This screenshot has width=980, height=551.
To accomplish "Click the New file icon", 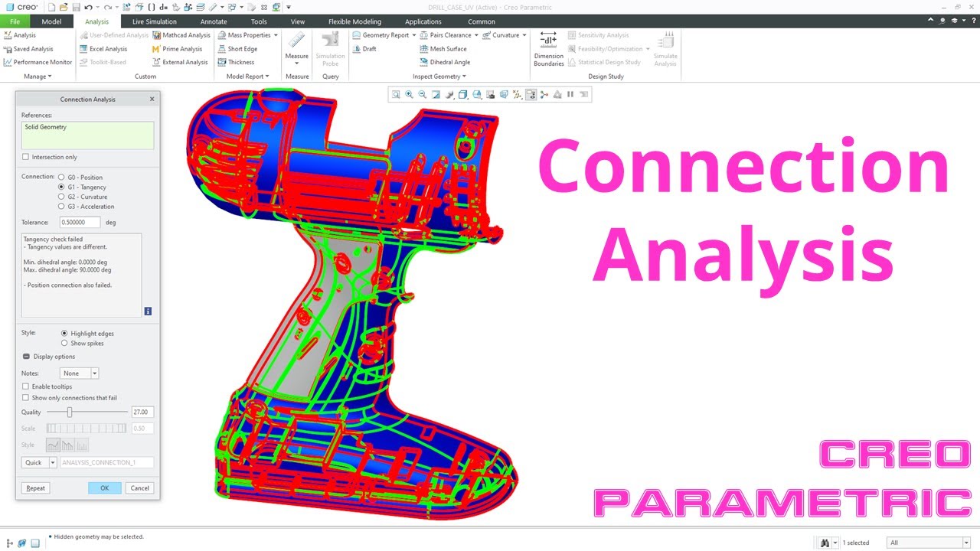I will coord(51,7).
